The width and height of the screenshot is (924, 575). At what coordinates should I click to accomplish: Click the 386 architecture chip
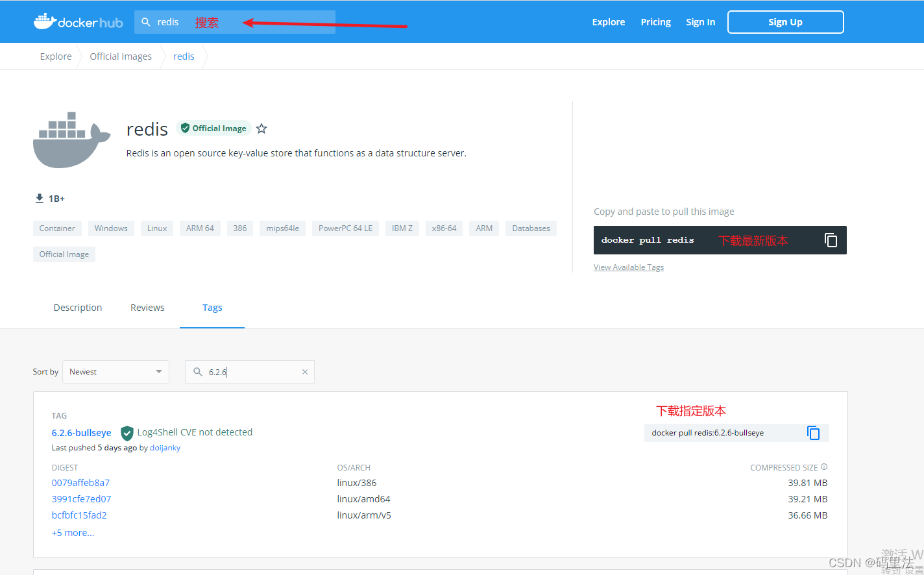240,228
